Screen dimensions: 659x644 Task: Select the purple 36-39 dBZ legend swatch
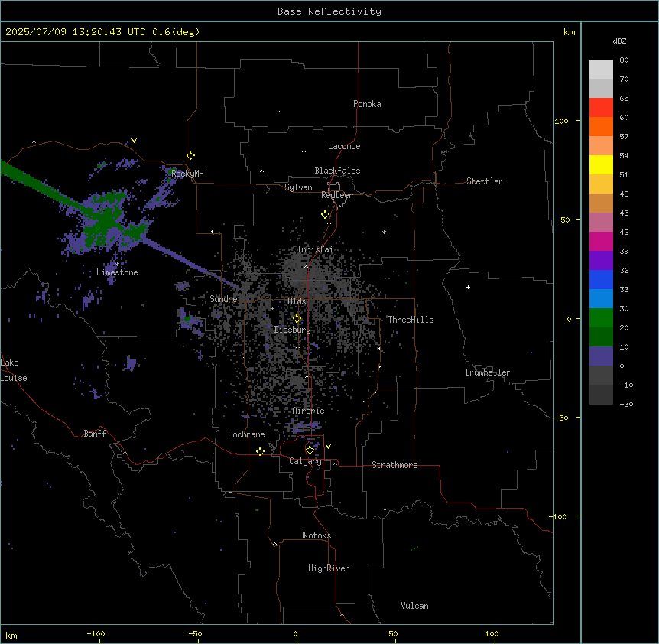pyautogui.click(x=601, y=260)
